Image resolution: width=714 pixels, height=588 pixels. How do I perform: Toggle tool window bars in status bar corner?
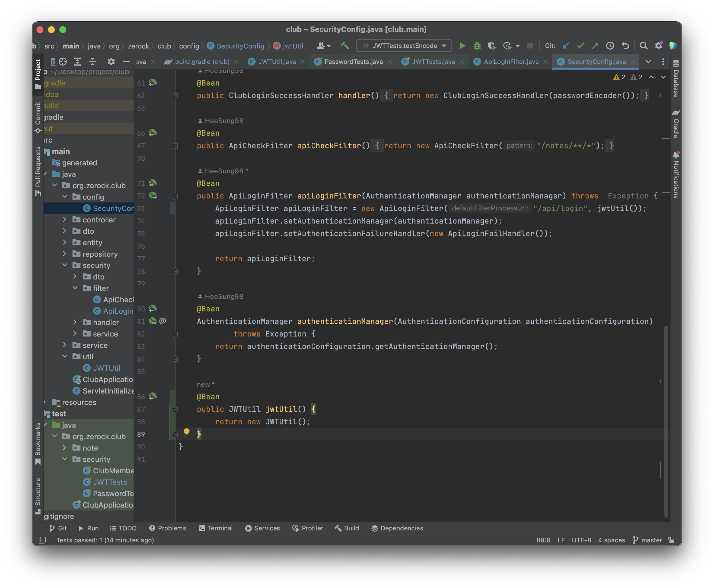click(42, 540)
